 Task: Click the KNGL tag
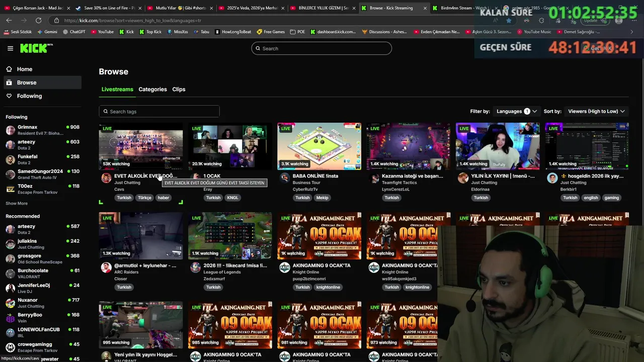click(x=232, y=198)
